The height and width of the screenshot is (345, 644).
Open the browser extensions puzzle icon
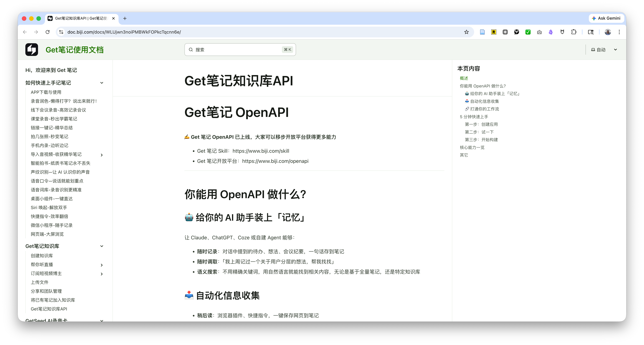tap(574, 32)
